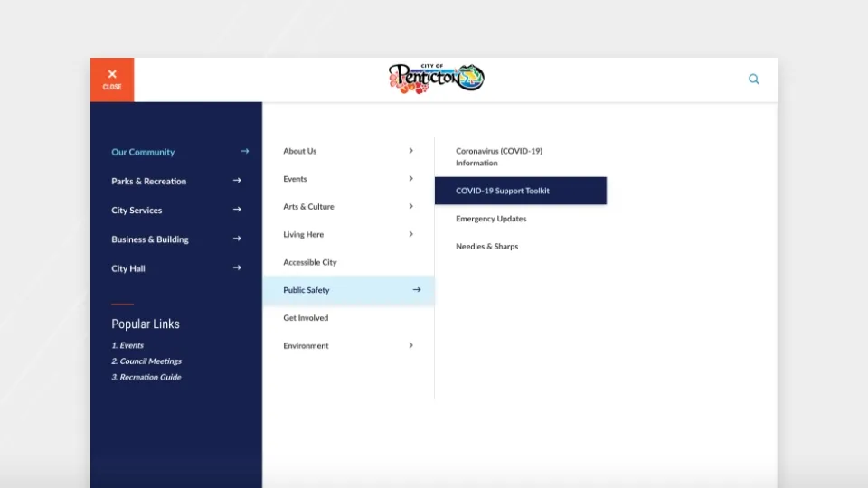Select Events in the submenu column
Screen dimensions: 868x488
(295, 179)
